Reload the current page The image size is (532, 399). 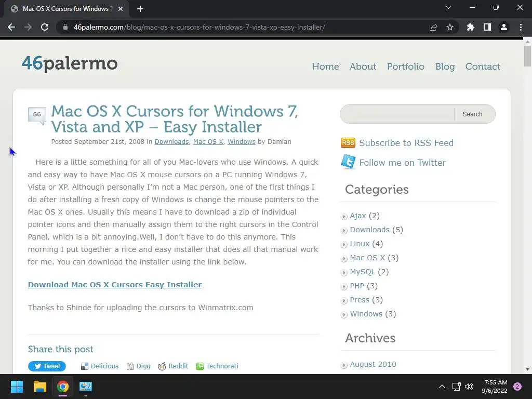coord(45,27)
